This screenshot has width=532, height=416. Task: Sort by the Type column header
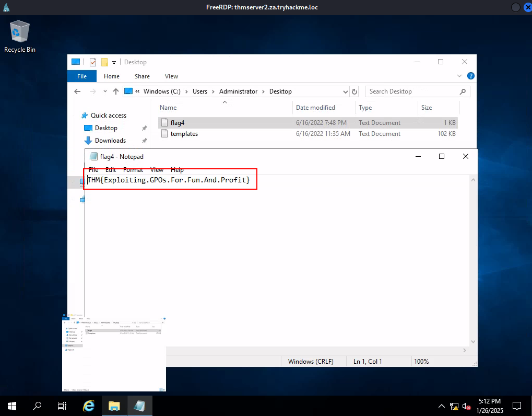click(365, 108)
